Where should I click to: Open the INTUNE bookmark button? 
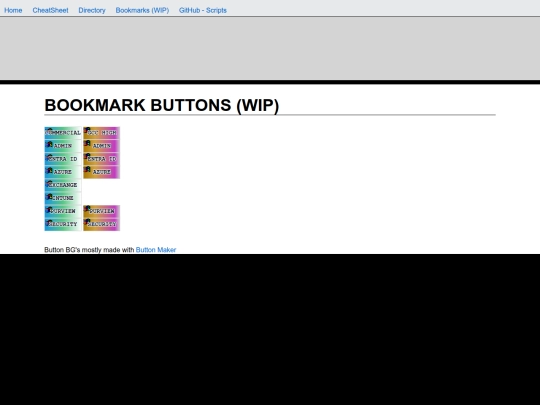pyautogui.click(x=63, y=198)
